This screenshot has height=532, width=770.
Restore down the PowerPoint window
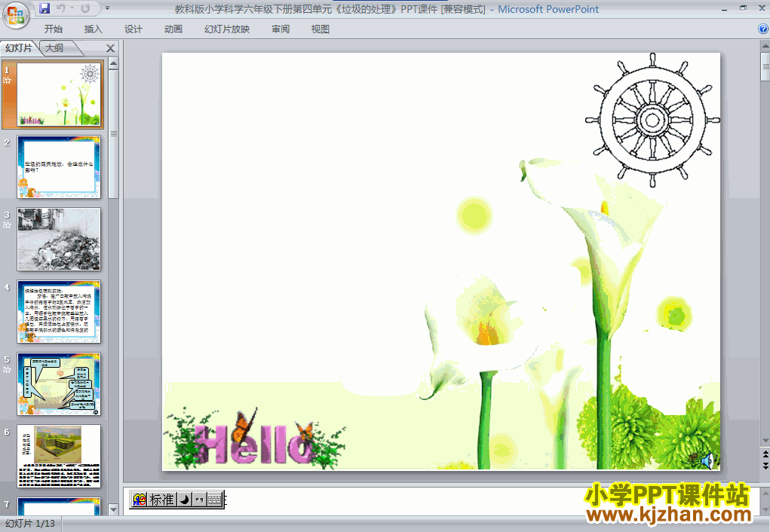point(743,8)
